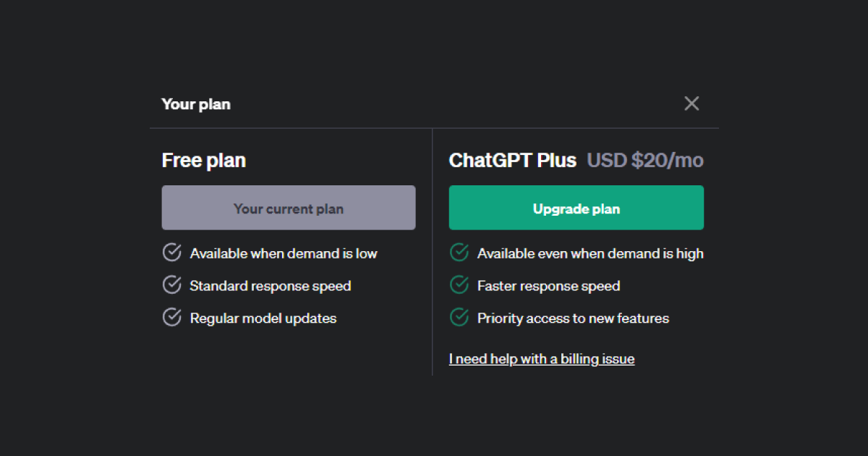Screen dimensions: 868x456
Task: Select Priority access to new features text
Action: [573, 318]
